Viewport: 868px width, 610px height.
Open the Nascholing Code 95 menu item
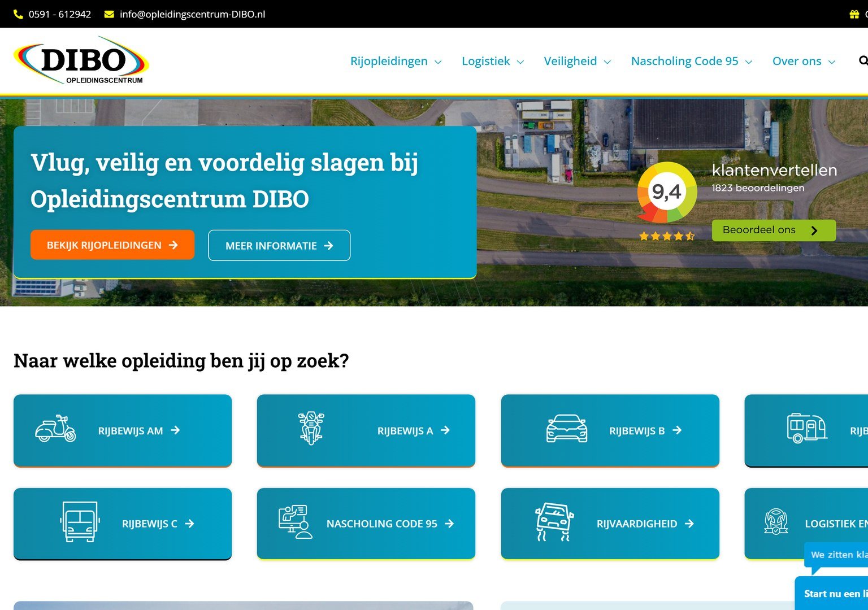pos(685,61)
